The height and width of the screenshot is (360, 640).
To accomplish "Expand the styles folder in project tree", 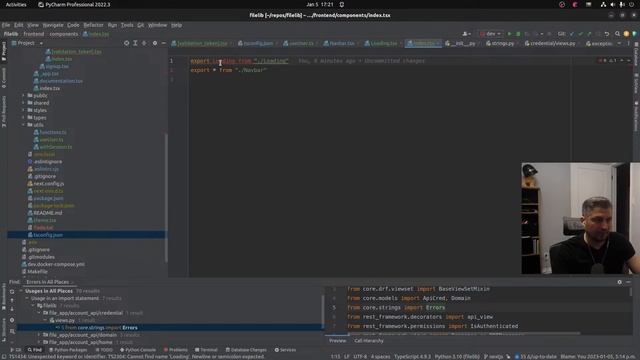I will point(23,110).
